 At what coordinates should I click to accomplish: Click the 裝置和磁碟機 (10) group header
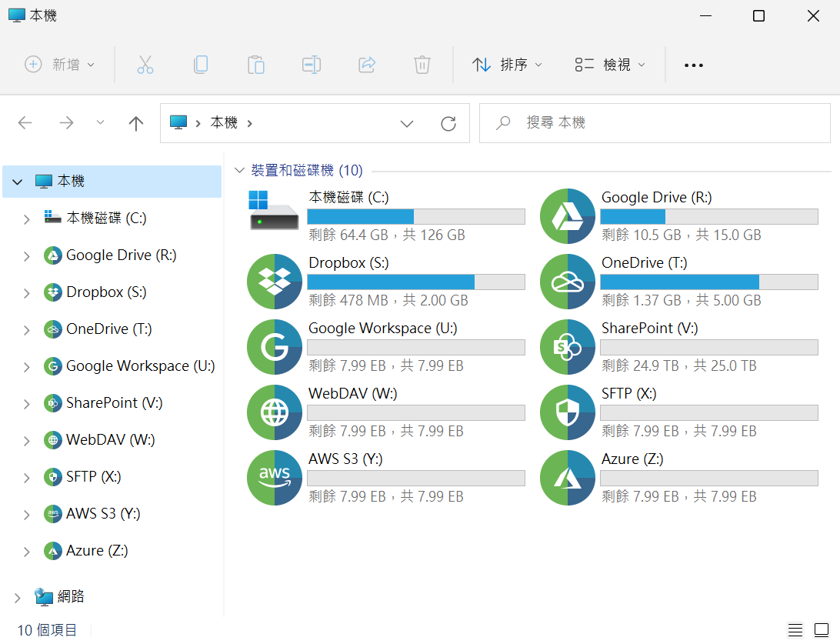click(307, 170)
